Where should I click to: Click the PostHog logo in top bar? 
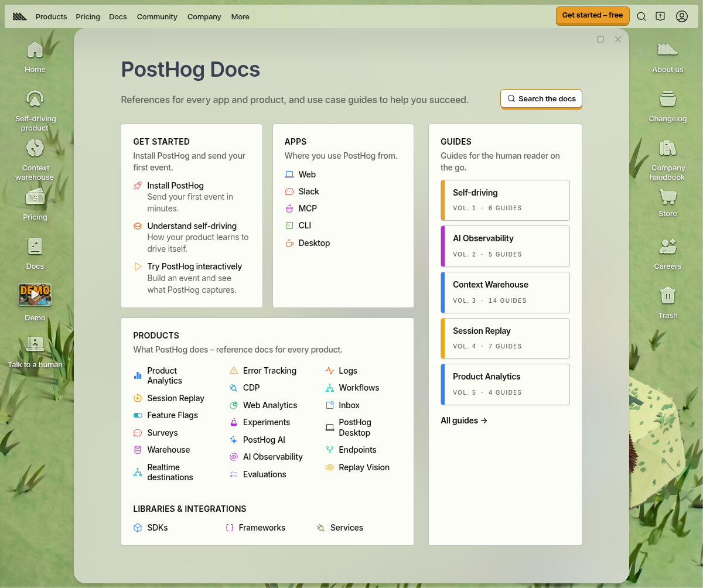[x=20, y=16]
